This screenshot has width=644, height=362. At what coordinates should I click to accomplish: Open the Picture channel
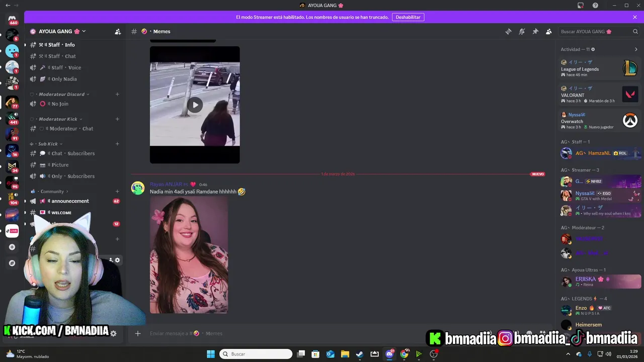(75, 165)
